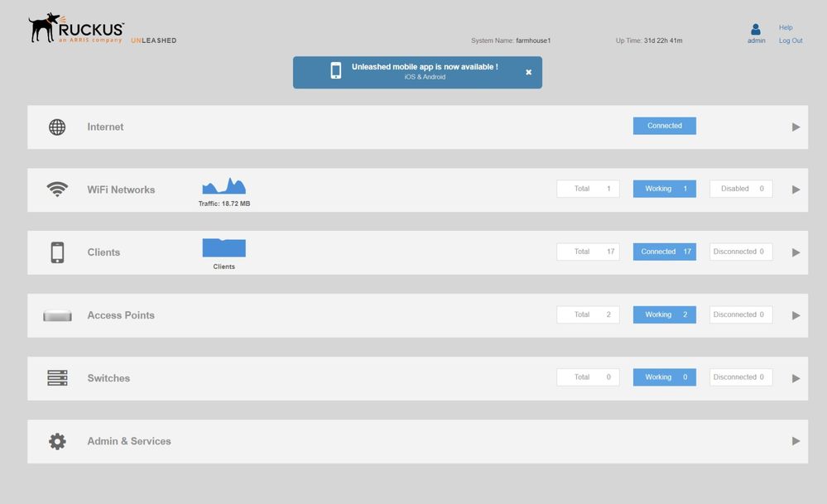The height and width of the screenshot is (504, 827).
Task: Open the Help link
Action: point(786,27)
